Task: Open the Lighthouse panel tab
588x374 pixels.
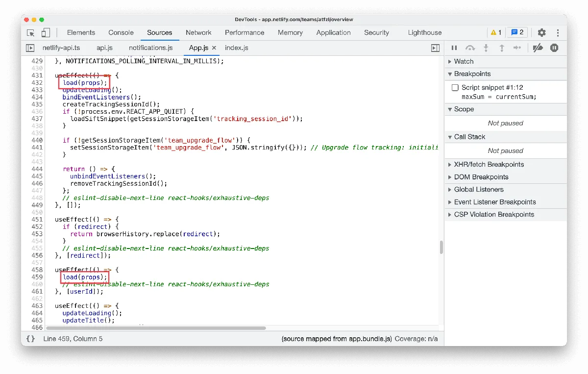Action: [x=425, y=33]
